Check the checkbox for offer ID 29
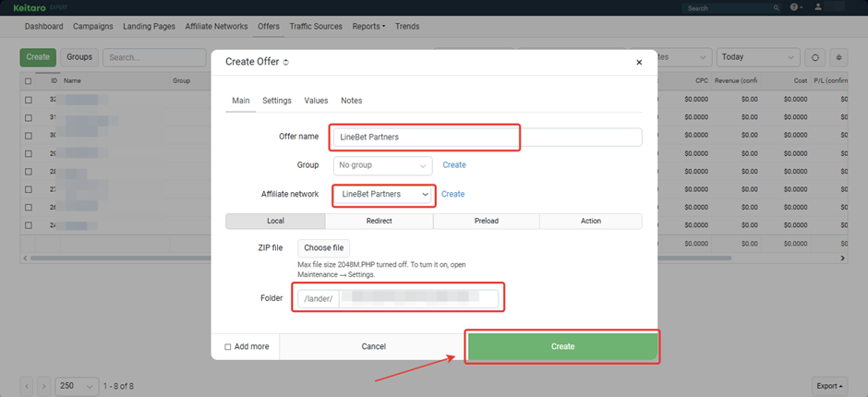 [29, 153]
